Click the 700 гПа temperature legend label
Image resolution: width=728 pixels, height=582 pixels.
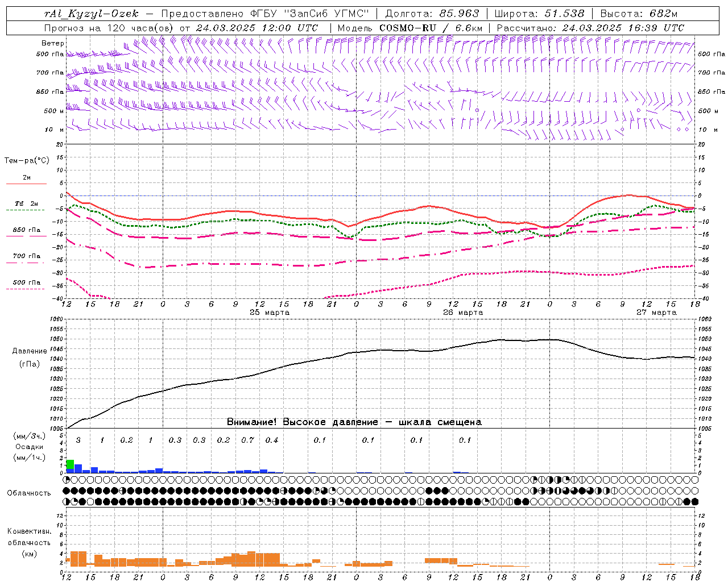click(26, 256)
